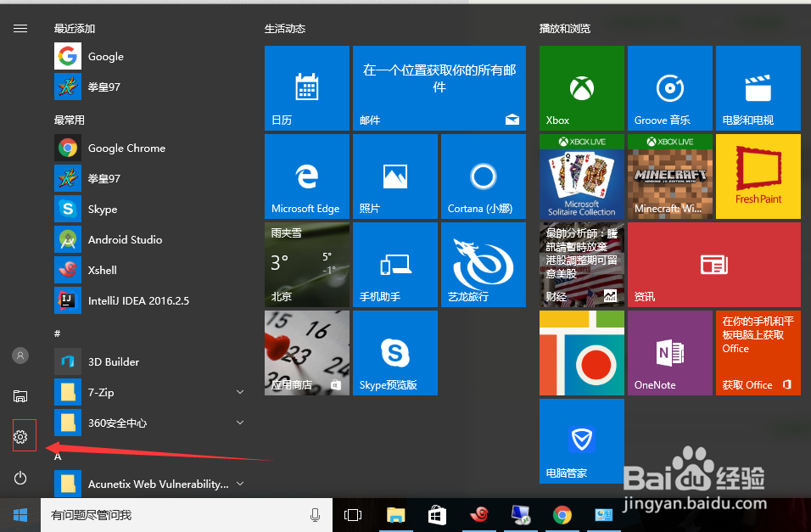Open Skype from the app list
The height and width of the screenshot is (532, 811).
pos(149,209)
